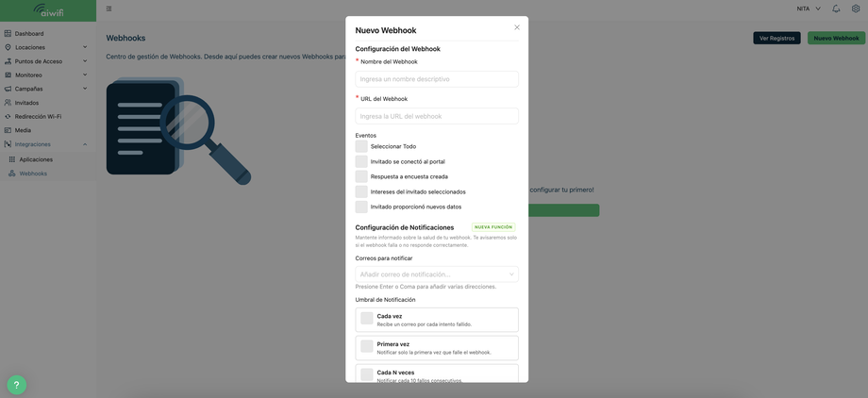Click the Dashboard icon in sidebar
Screen dimensions: 868x398
pos(8,34)
